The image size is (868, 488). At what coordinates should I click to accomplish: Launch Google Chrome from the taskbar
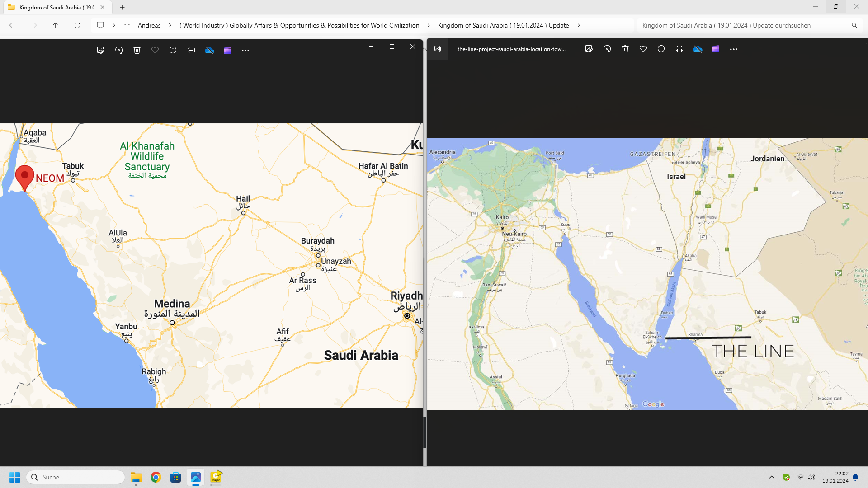(156, 477)
